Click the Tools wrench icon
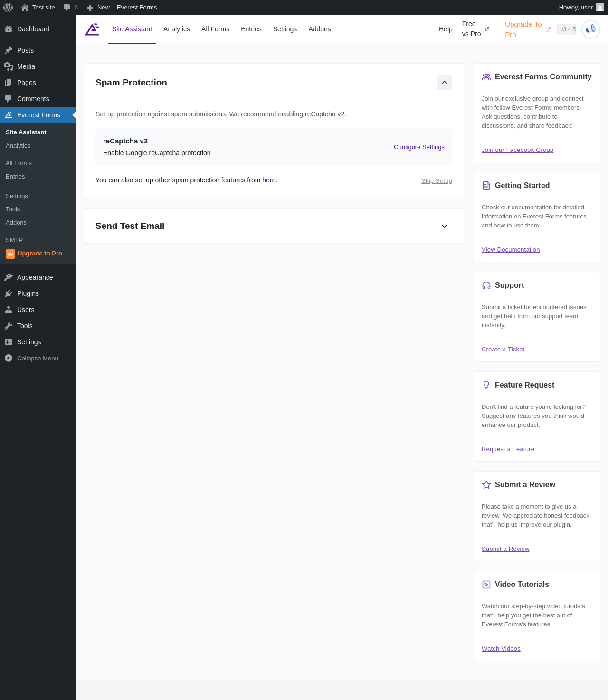The image size is (608, 700). point(9,326)
